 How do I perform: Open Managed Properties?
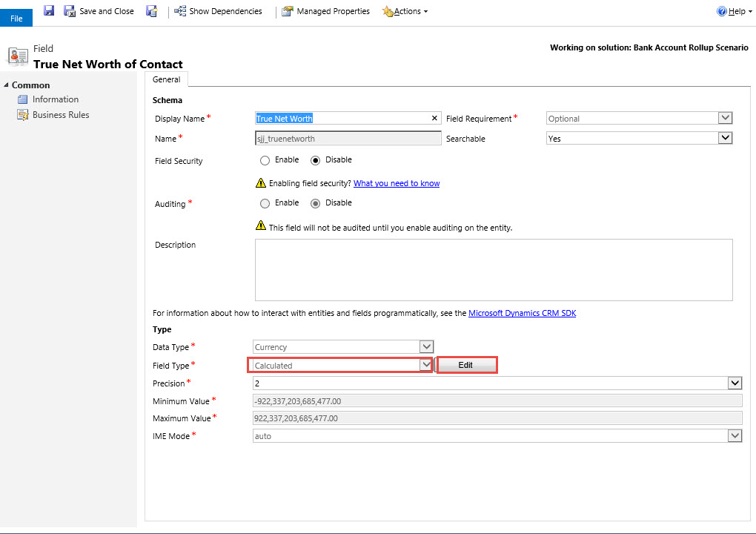pyautogui.click(x=325, y=11)
